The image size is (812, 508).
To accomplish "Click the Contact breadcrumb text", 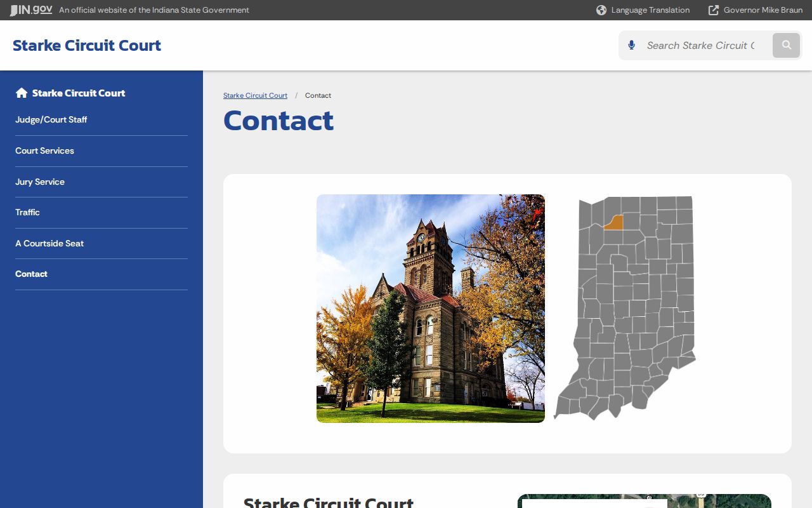I will click(x=318, y=95).
